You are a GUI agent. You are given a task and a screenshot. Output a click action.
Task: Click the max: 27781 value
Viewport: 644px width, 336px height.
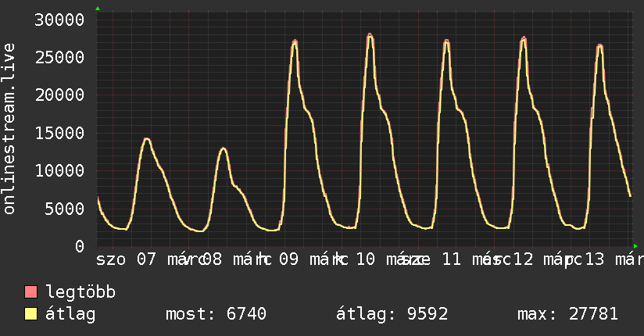[x=567, y=314]
